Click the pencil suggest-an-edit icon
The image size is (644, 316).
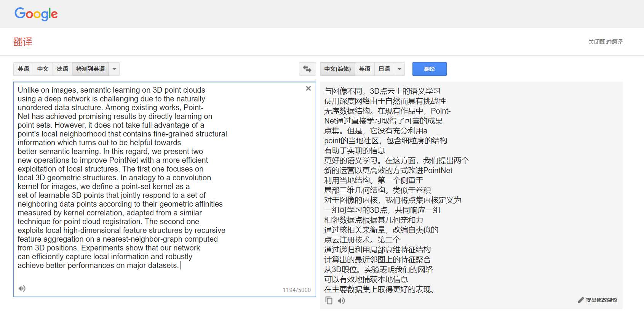[x=581, y=300]
